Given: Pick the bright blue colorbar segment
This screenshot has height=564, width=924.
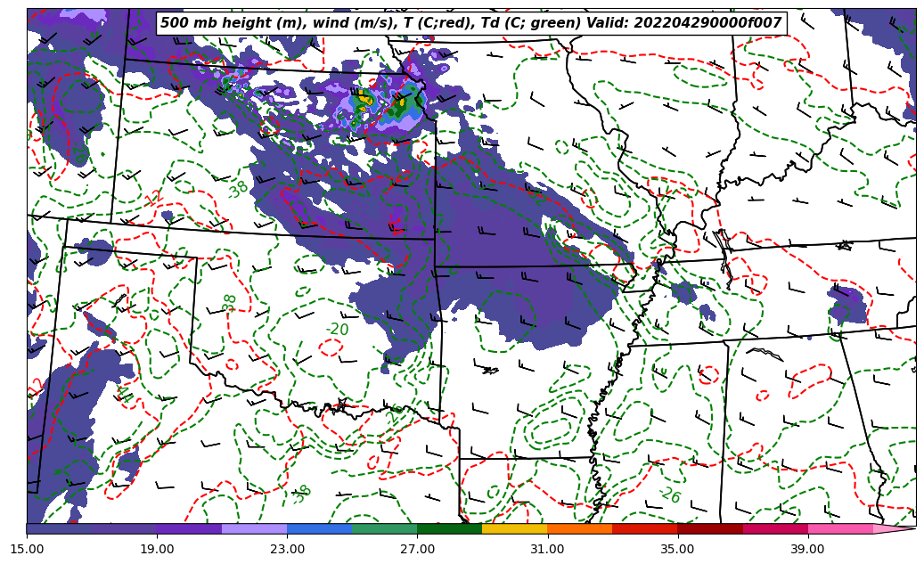Looking at the screenshot, I should pyautogui.click(x=319, y=528).
